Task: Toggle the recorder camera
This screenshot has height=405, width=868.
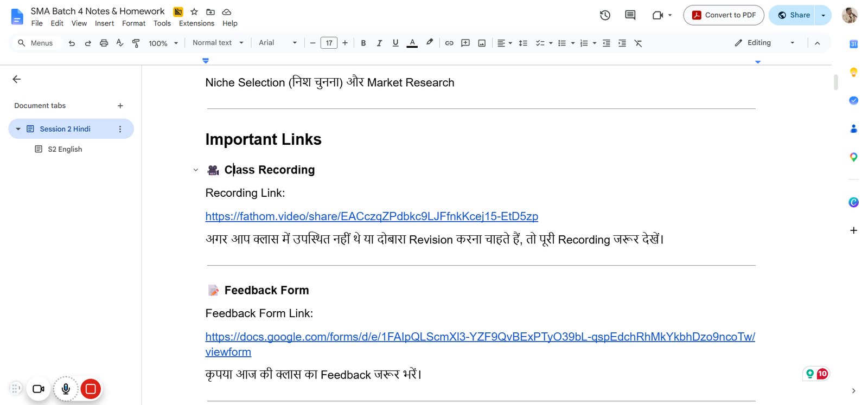Action: [x=39, y=389]
